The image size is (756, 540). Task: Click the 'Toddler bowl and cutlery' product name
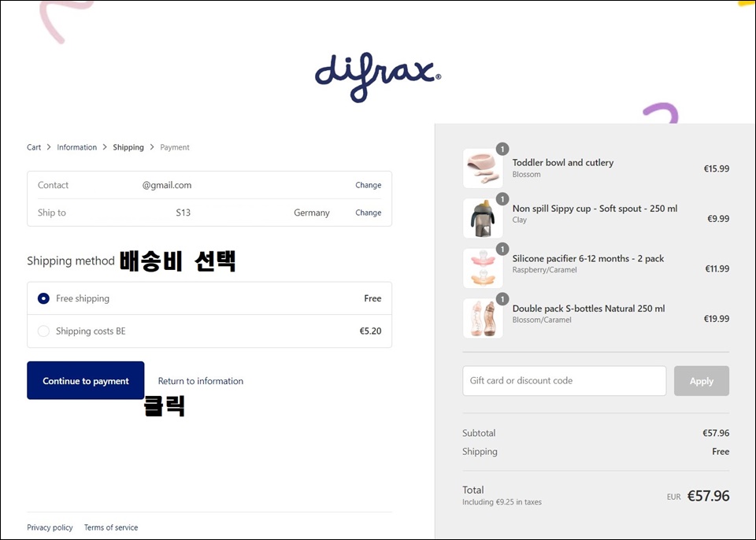click(562, 162)
